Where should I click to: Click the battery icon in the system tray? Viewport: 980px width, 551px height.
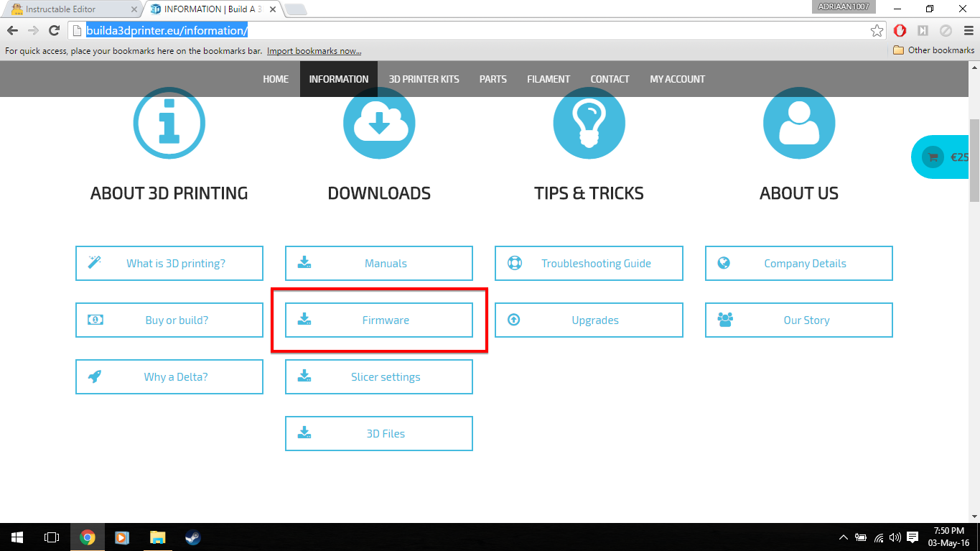coord(861,537)
